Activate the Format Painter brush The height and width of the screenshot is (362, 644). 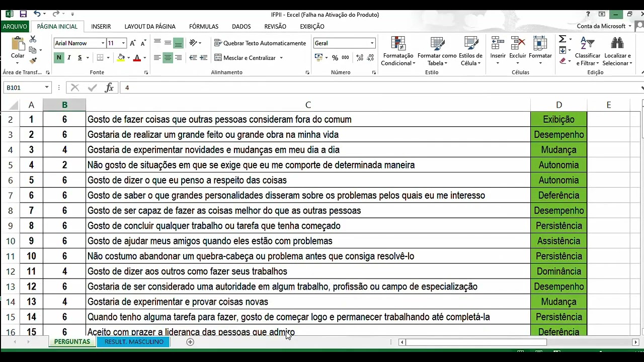coord(33,61)
